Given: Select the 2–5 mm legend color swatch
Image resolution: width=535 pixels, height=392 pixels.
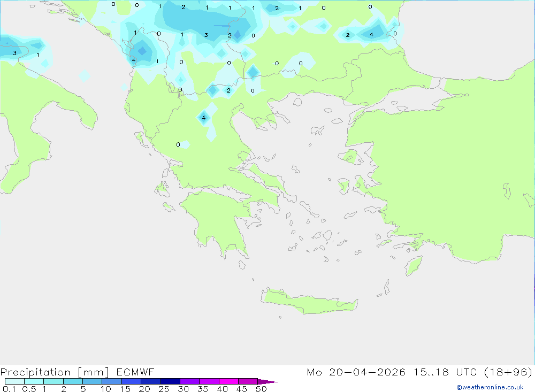Looking at the screenshot, I should [x=73, y=381].
